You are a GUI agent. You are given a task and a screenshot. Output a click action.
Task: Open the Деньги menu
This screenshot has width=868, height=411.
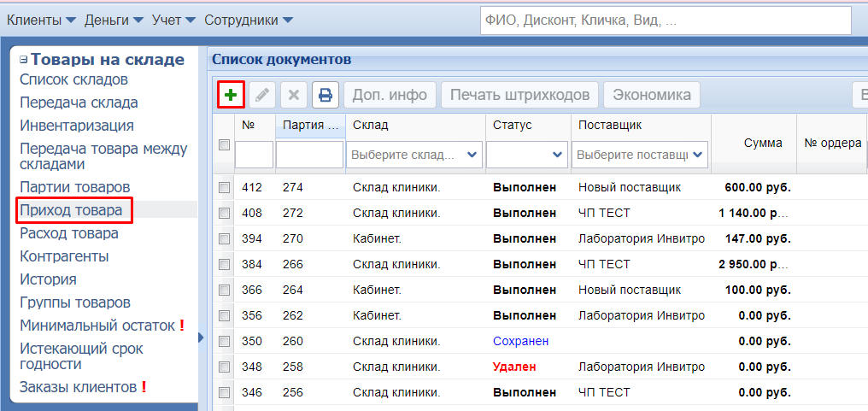[x=114, y=20]
